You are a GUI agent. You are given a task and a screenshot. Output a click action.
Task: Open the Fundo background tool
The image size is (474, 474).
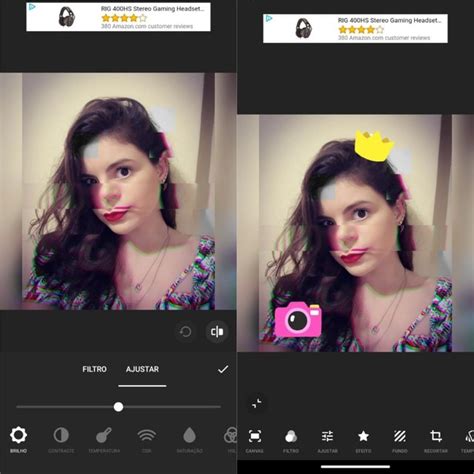[x=400, y=441]
